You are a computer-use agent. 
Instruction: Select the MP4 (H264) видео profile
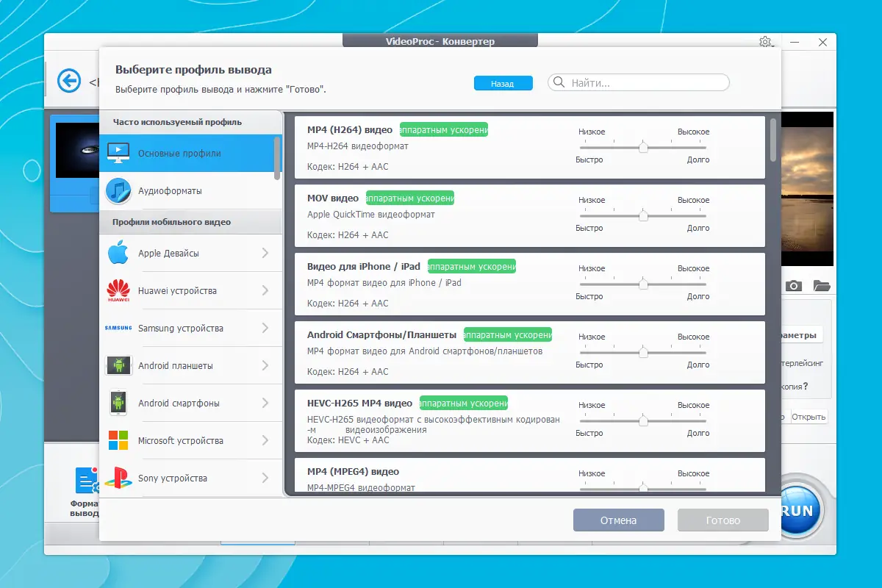(x=530, y=148)
